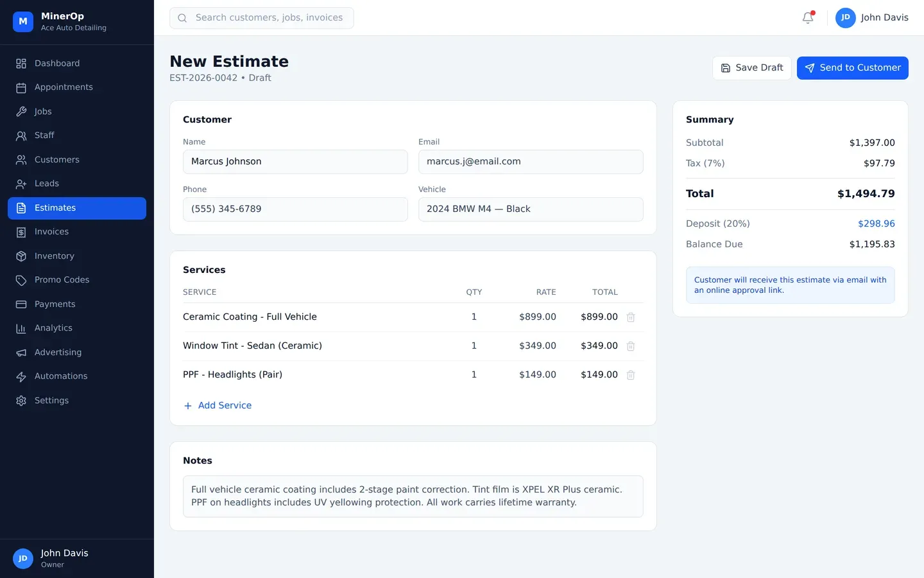Send the estimate to the customer
924x578 pixels.
click(x=852, y=67)
